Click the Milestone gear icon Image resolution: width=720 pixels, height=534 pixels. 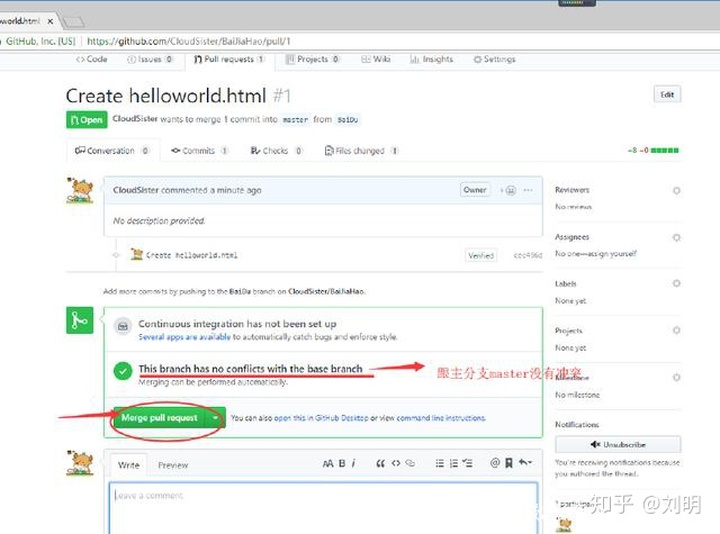coord(676,377)
